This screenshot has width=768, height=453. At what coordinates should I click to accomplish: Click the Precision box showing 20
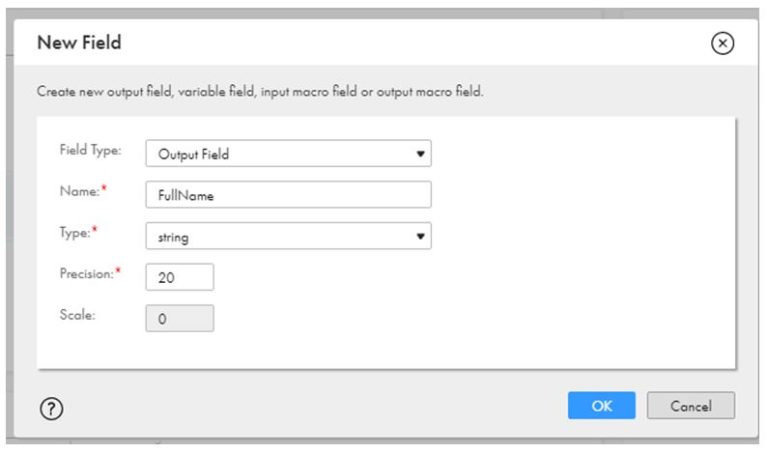click(179, 277)
